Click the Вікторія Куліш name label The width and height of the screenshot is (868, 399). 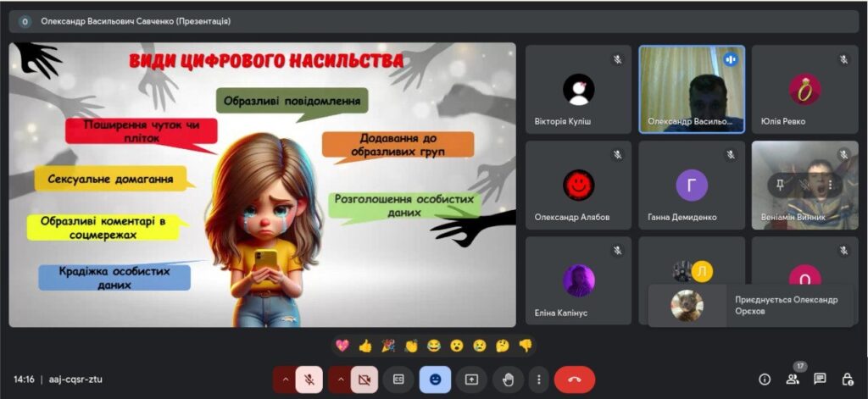click(563, 121)
